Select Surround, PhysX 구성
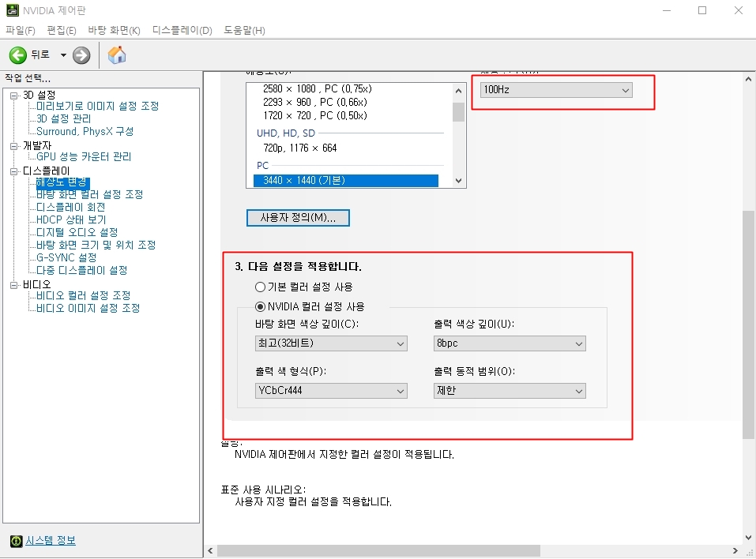This screenshot has height=559, width=756. (x=85, y=131)
